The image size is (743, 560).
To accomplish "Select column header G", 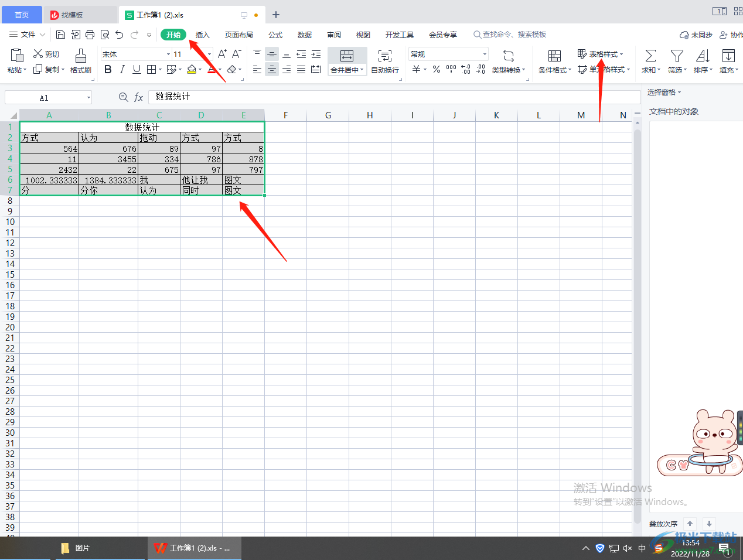I will pyautogui.click(x=328, y=115).
